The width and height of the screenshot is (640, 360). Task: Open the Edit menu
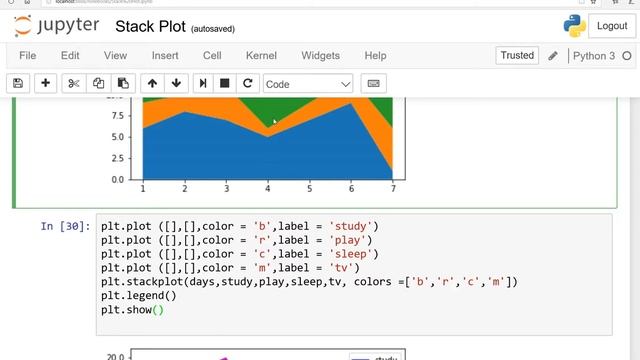(x=70, y=56)
